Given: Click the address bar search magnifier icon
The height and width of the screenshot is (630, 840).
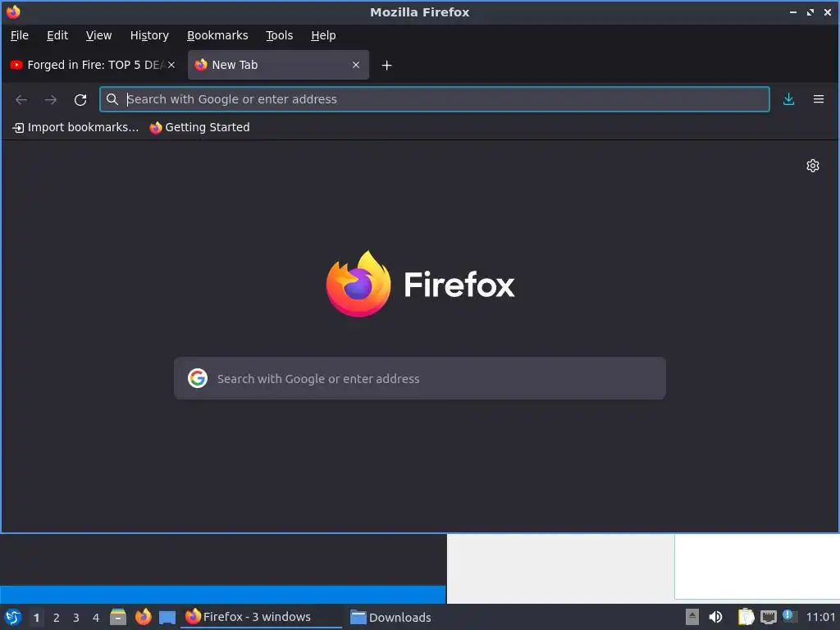Looking at the screenshot, I should [x=112, y=99].
